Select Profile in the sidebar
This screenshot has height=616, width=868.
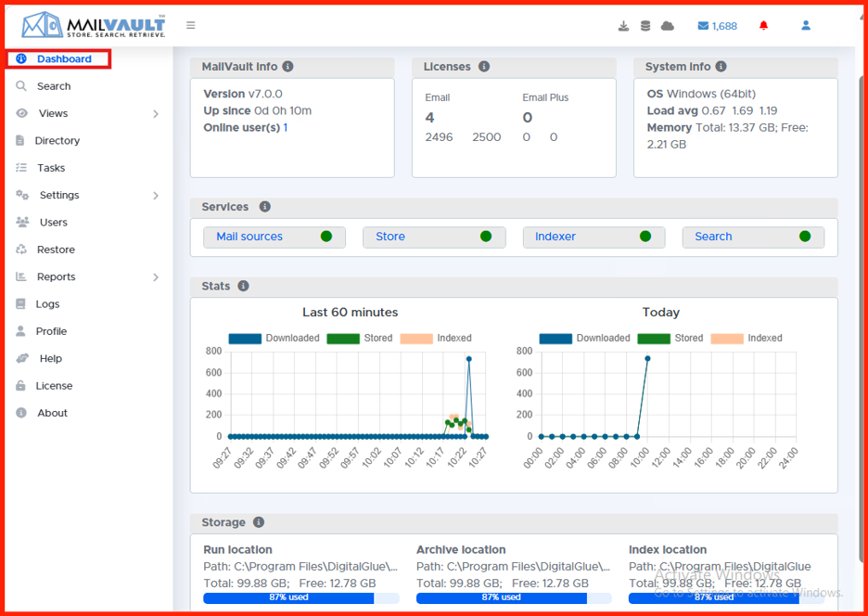[52, 331]
